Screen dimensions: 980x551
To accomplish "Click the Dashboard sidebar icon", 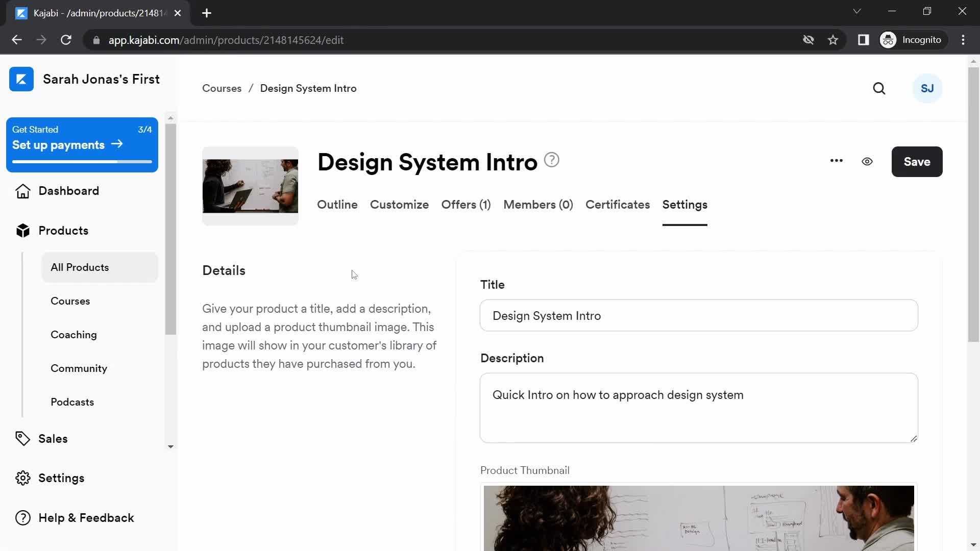I will (21, 190).
